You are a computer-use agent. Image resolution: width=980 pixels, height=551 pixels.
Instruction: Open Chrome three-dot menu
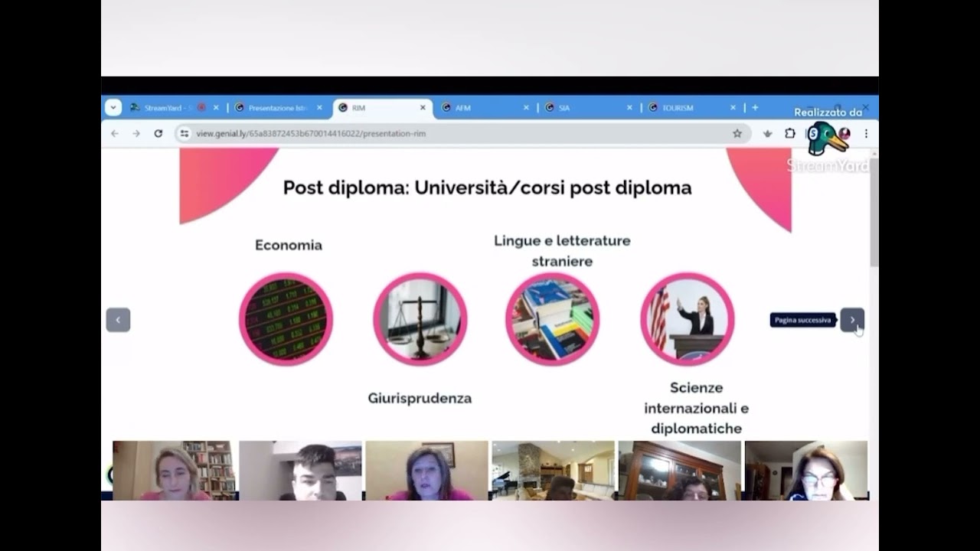(x=866, y=133)
